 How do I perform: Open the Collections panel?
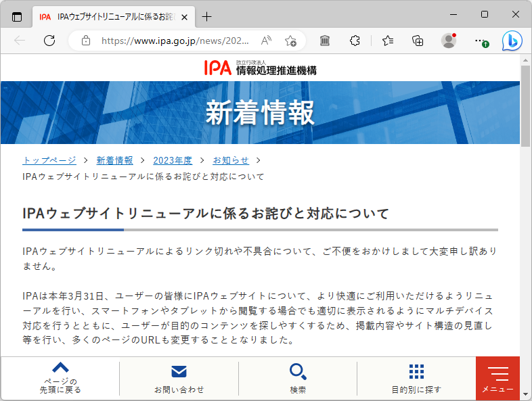pyautogui.click(x=418, y=41)
